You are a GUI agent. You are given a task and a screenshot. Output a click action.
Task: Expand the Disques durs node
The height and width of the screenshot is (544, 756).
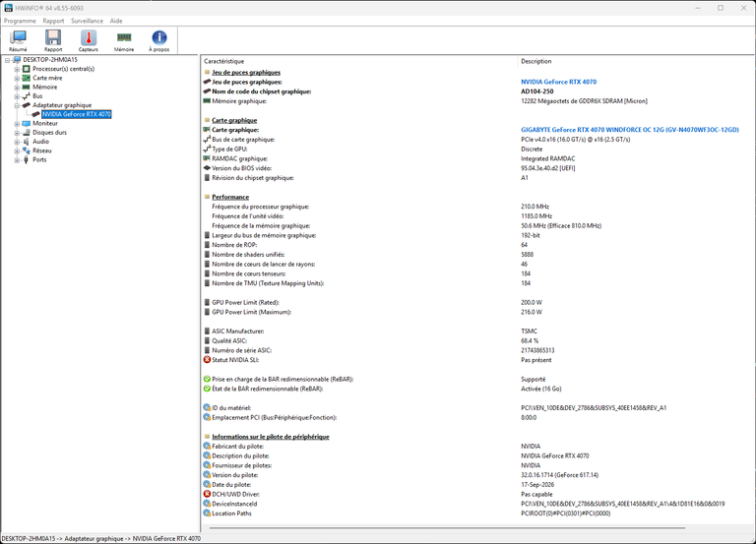click(17, 133)
